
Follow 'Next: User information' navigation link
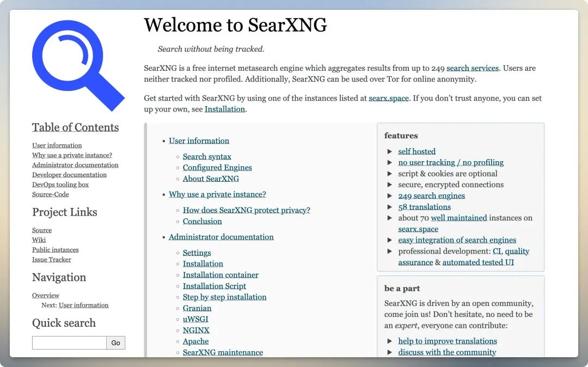point(84,305)
